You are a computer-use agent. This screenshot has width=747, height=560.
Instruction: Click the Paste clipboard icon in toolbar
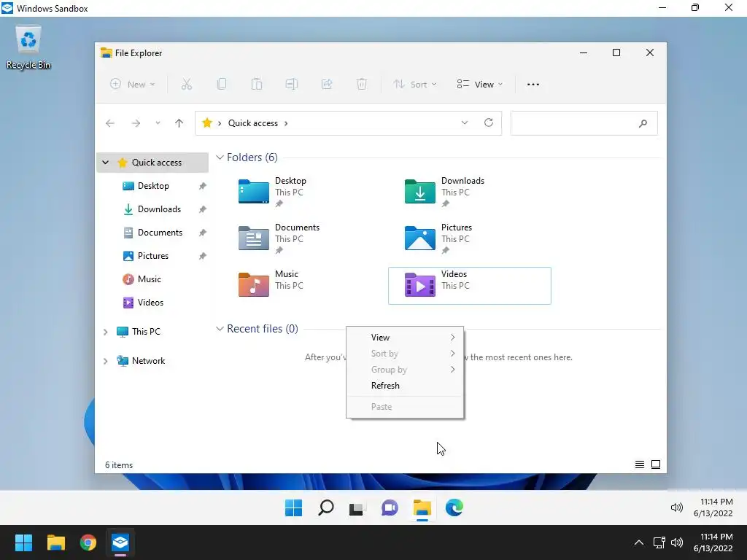[x=256, y=85]
